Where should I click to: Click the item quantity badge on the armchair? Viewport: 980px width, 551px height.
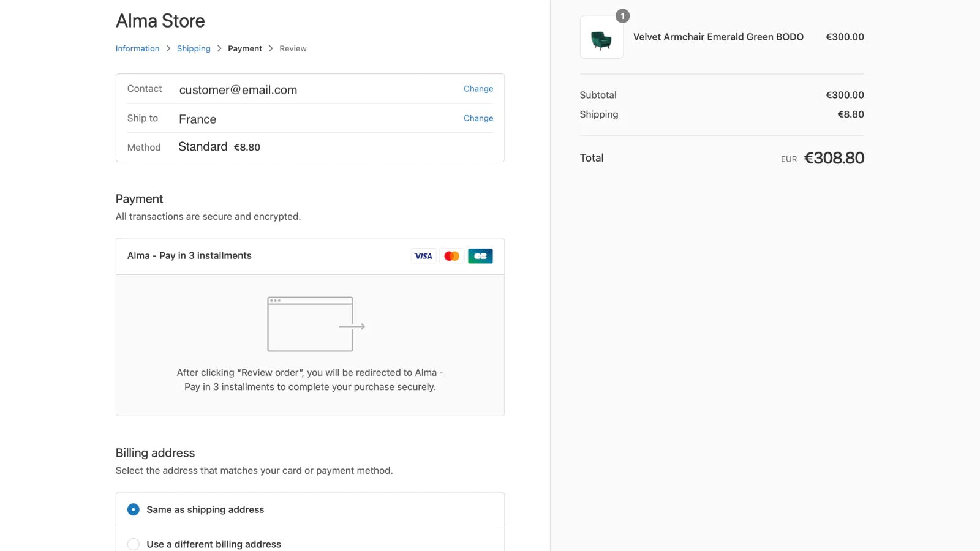622,16
